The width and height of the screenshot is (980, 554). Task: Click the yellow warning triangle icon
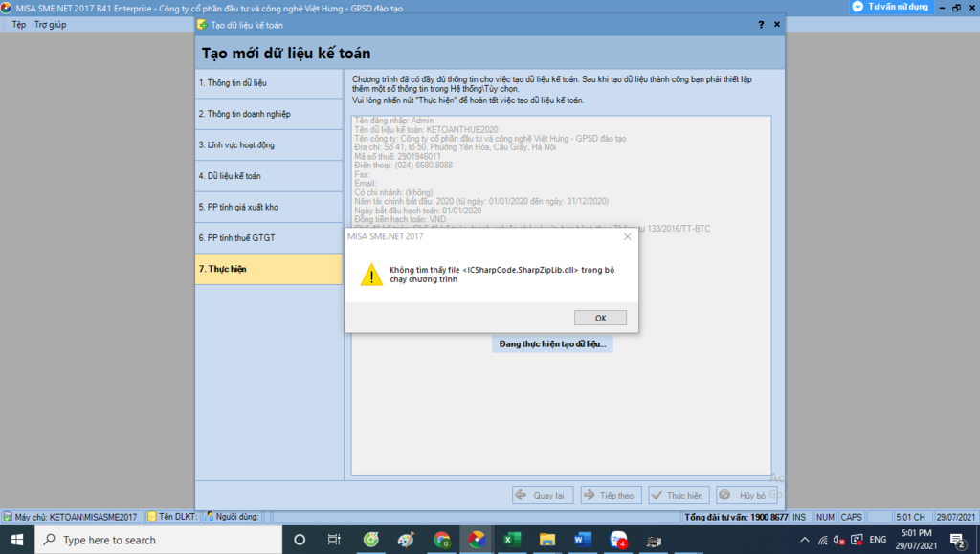371,275
